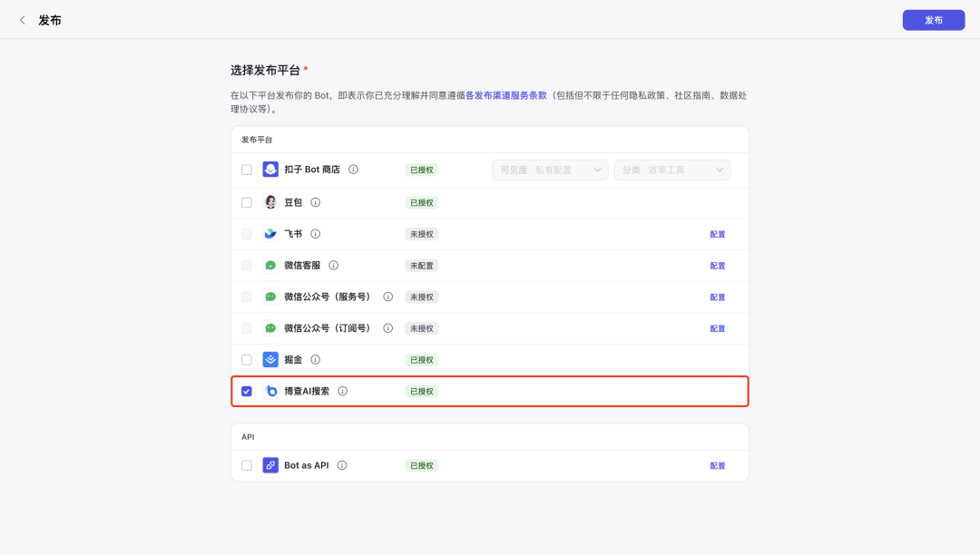The width and height of the screenshot is (980, 555).
Task: Click the 微信公众号（订阅号）icon
Action: tap(270, 327)
